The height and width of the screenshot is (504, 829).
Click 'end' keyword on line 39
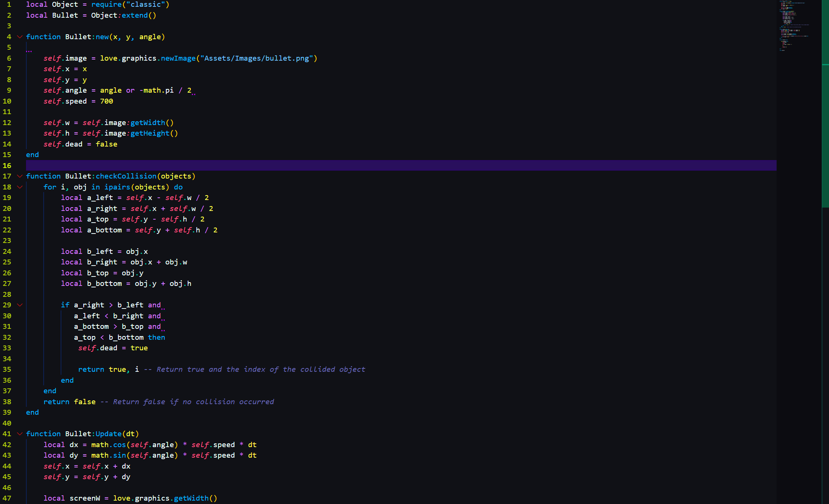32,412
